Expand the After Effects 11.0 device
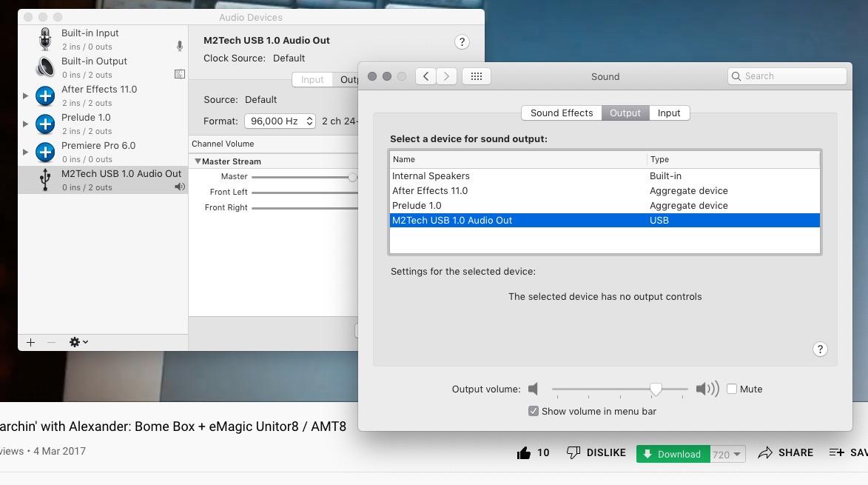The width and height of the screenshot is (868, 485). click(x=26, y=96)
